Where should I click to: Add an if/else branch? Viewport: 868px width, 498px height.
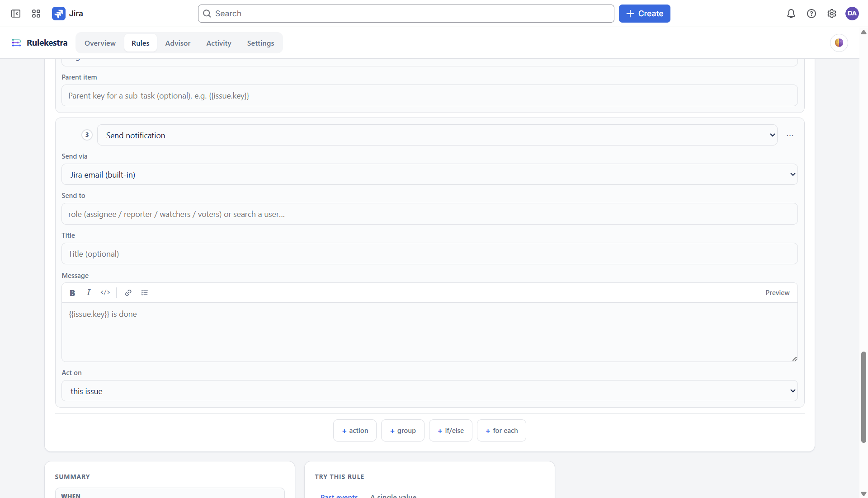[x=451, y=431]
